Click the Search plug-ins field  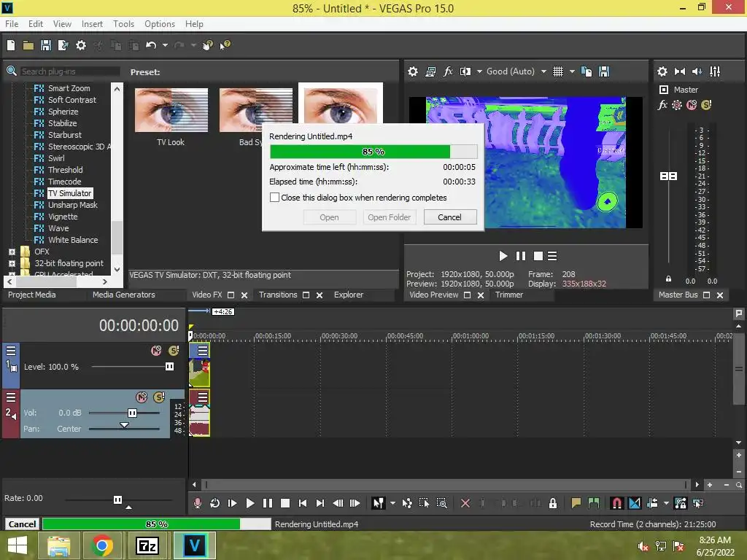(70, 71)
